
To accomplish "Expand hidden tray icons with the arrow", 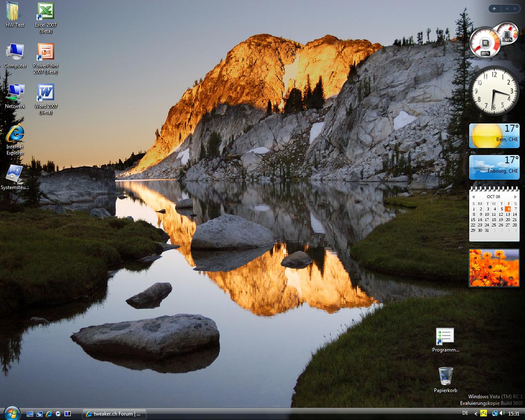I will pyautogui.click(x=476, y=413).
